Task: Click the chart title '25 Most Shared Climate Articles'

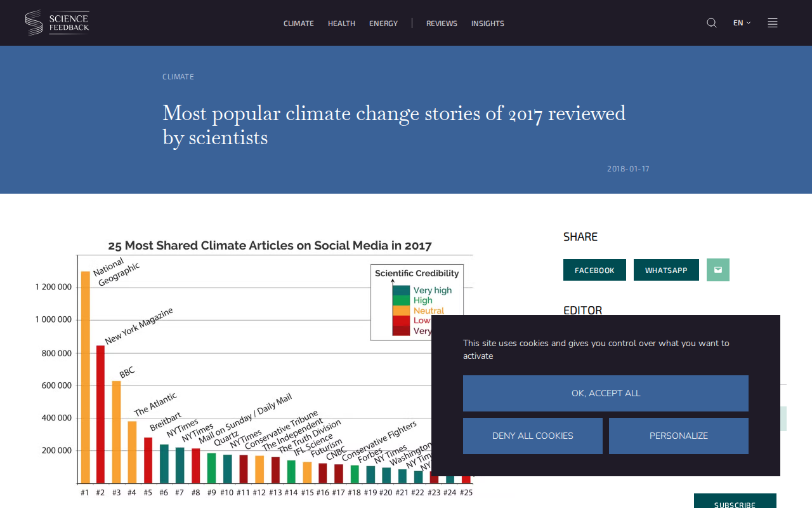Action: point(270,246)
